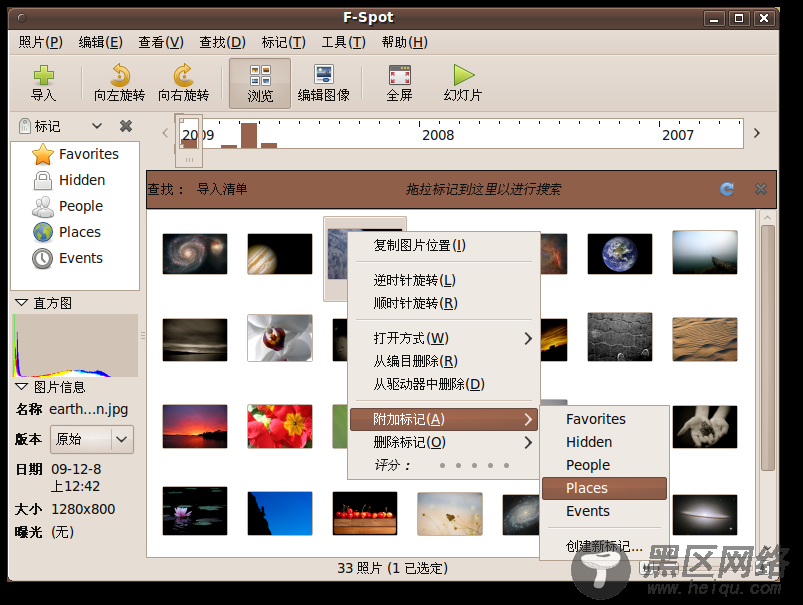Screen dimensions: 803x605
Task: Click the 导入清单 search label
Action: [x=222, y=189]
